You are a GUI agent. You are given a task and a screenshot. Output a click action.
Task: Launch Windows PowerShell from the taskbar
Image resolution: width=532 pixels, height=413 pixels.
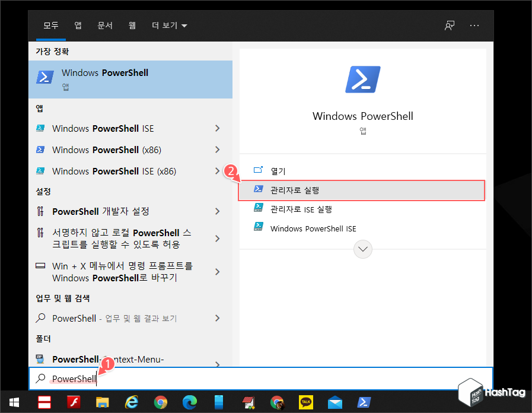click(364, 402)
